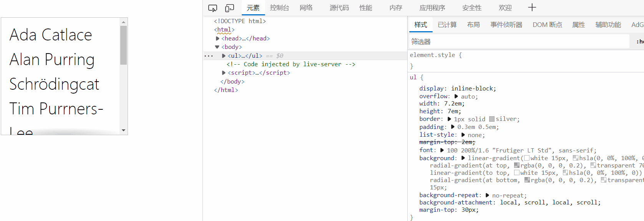
Task: Select the 属性 sub-tab
Action: coord(579,25)
